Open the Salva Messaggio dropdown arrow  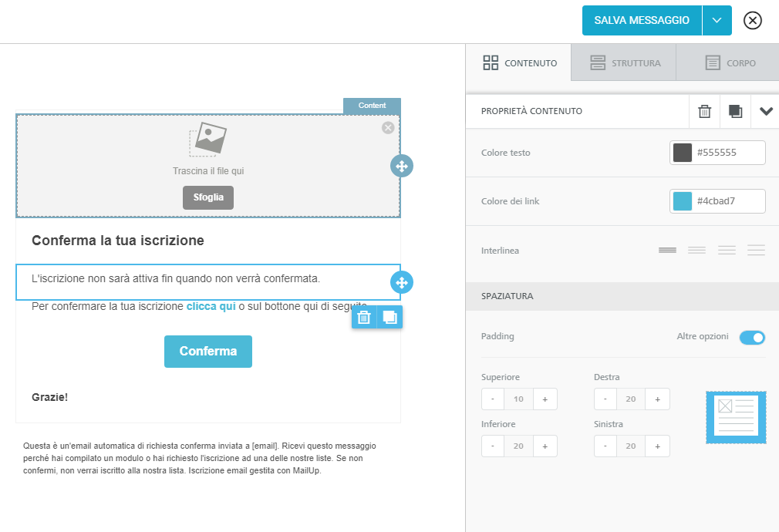(x=717, y=21)
